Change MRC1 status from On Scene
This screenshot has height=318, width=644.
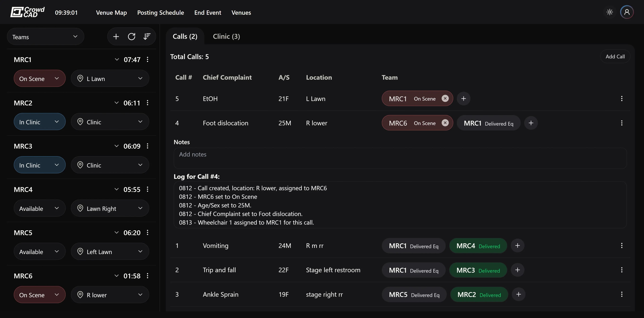click(x=40, y=78)
